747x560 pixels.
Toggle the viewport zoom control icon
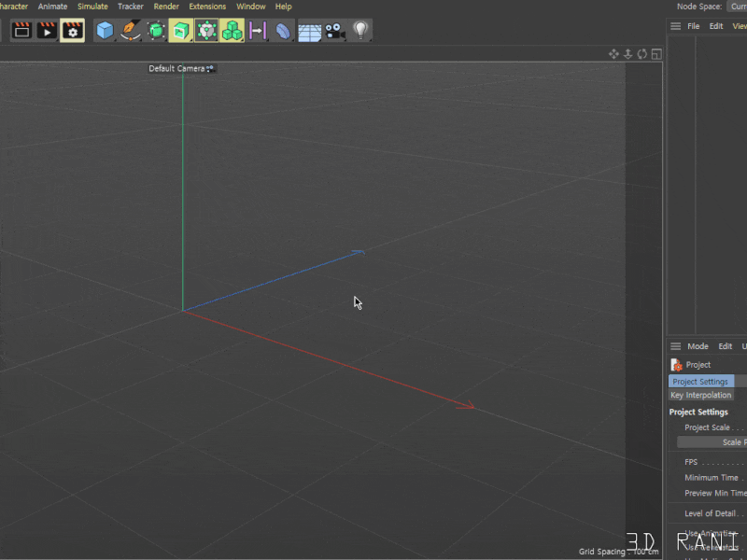(627, 53)
